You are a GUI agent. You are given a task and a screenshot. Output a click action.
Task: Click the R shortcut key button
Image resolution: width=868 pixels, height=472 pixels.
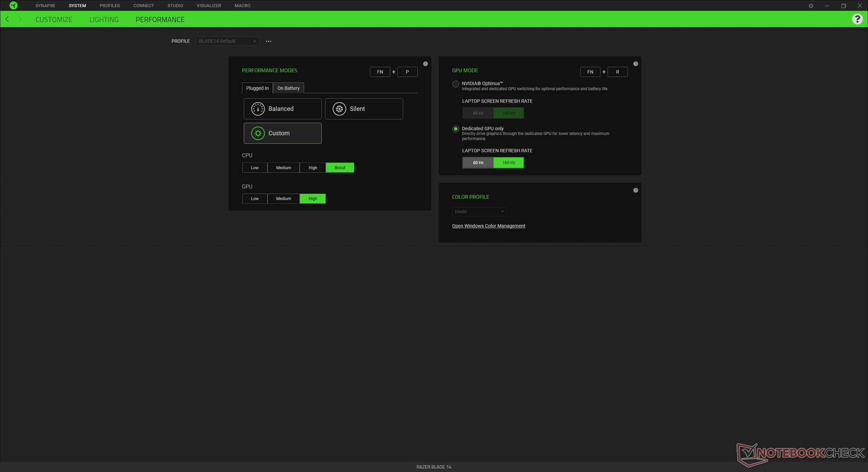pyautogui.click(x=618, y=72)
